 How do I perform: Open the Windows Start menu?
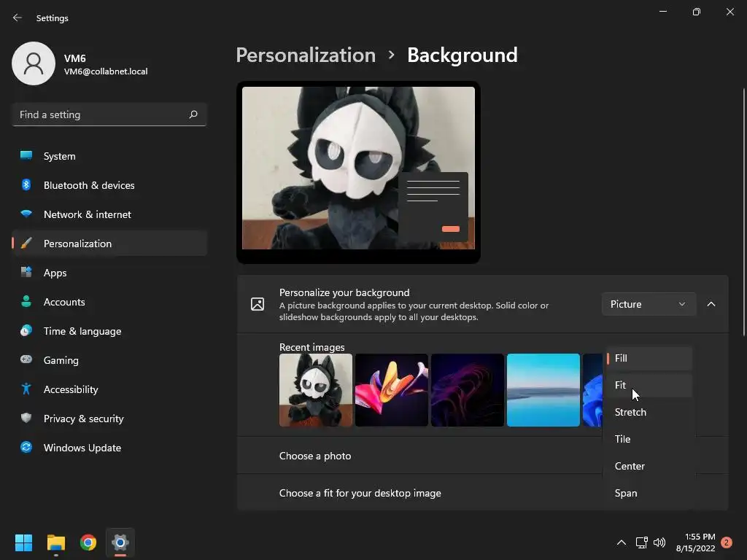(23, 542)
